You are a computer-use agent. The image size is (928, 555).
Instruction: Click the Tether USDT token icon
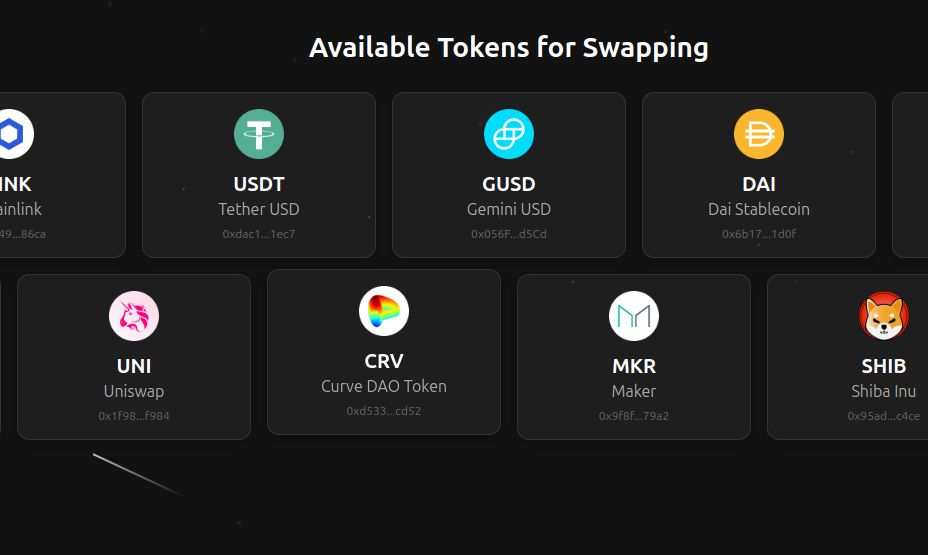click(259, 134)
